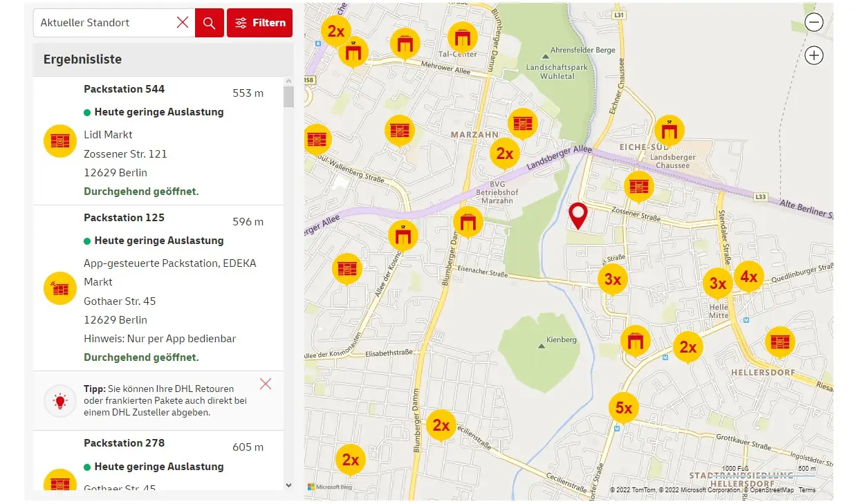This screenshot has height=504, width=859.
Task: Select the 5x cluster marker on map
Action: coord(623,408)
